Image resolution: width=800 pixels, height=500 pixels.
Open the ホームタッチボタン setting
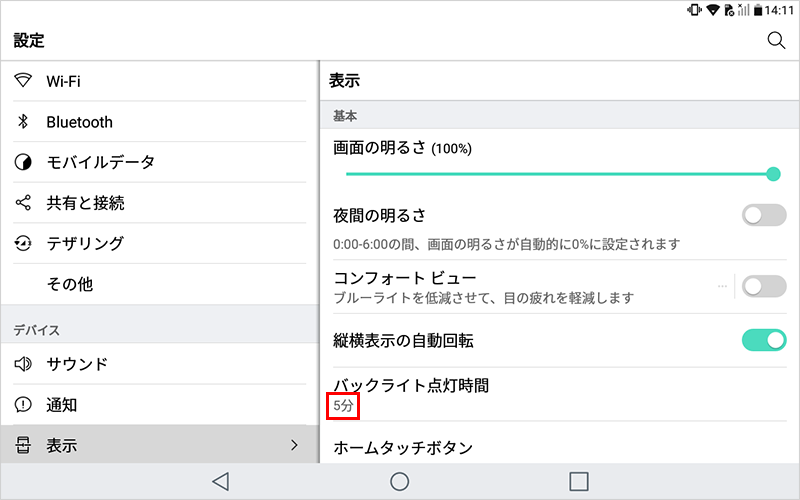pos(560,443)
